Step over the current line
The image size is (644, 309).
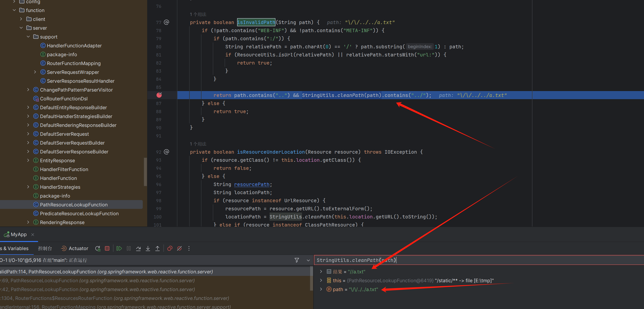(138, 248)
